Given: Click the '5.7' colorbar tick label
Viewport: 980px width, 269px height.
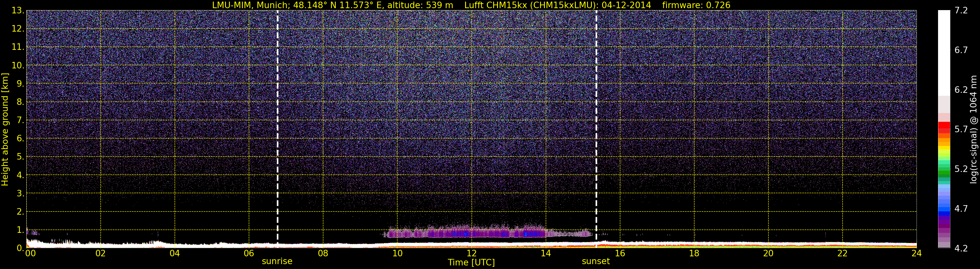Looking at the screenshot, I should (961, 129).
